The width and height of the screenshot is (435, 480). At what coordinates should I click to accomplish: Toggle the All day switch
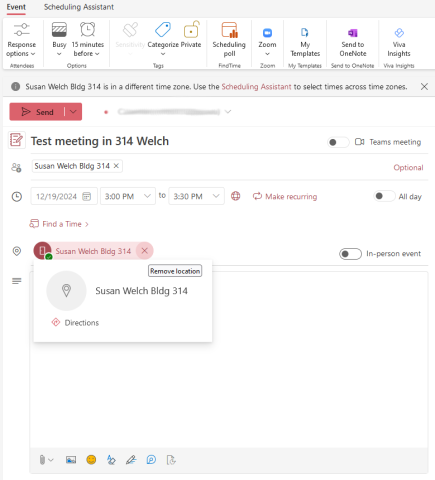coord(384,196)
